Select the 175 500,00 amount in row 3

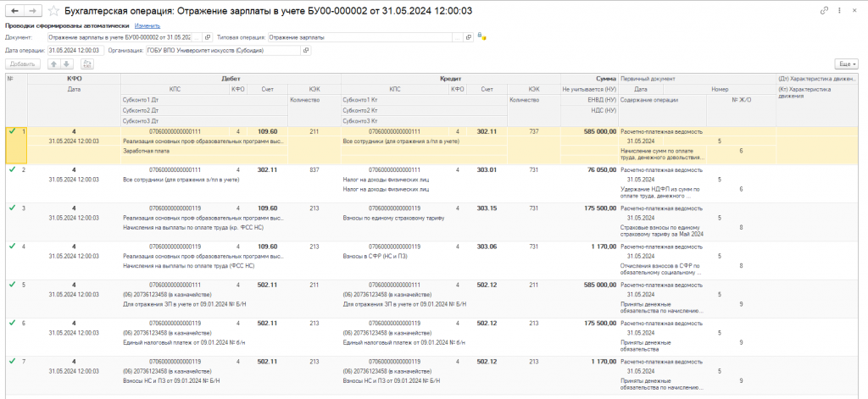point(599,208)
